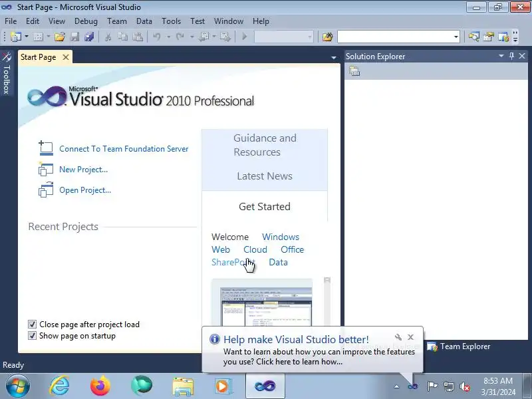This screenshot has height=399, width=532.
Task: Click the Save toolbar icon
Action: tap(74, 37)
